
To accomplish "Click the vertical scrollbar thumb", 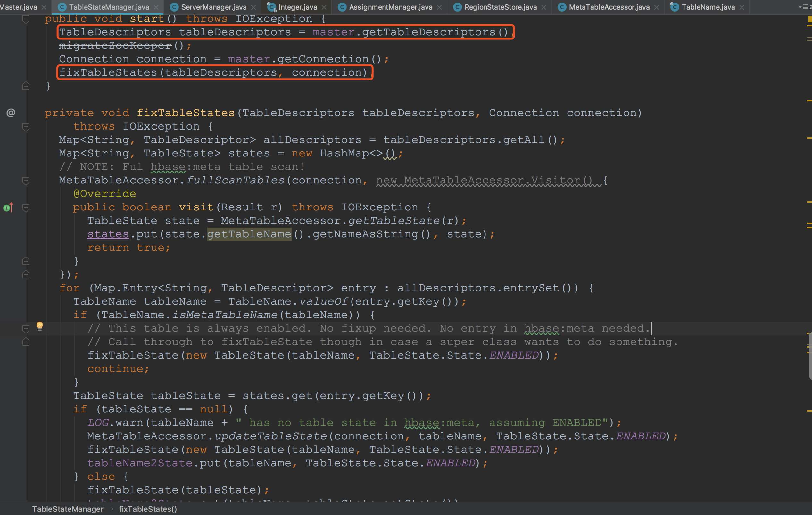I will (x=810, y=356).
